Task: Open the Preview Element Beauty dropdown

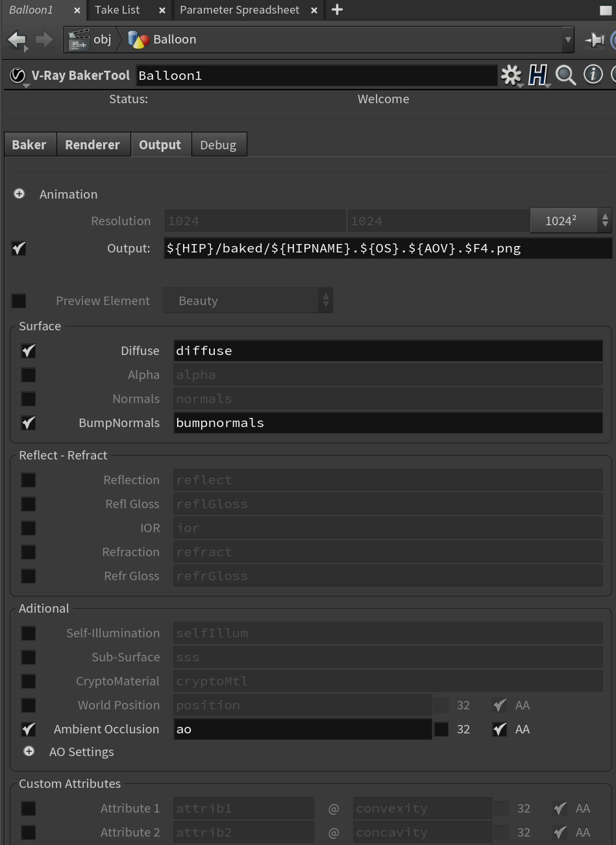Action: [248, 300]
